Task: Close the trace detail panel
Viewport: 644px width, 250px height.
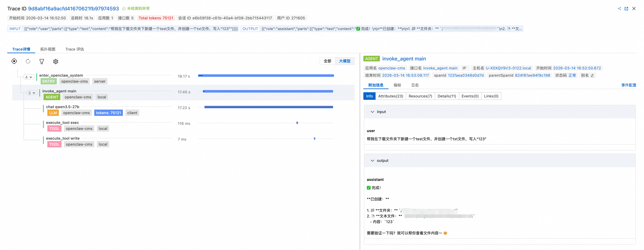Action: [634, 9]
